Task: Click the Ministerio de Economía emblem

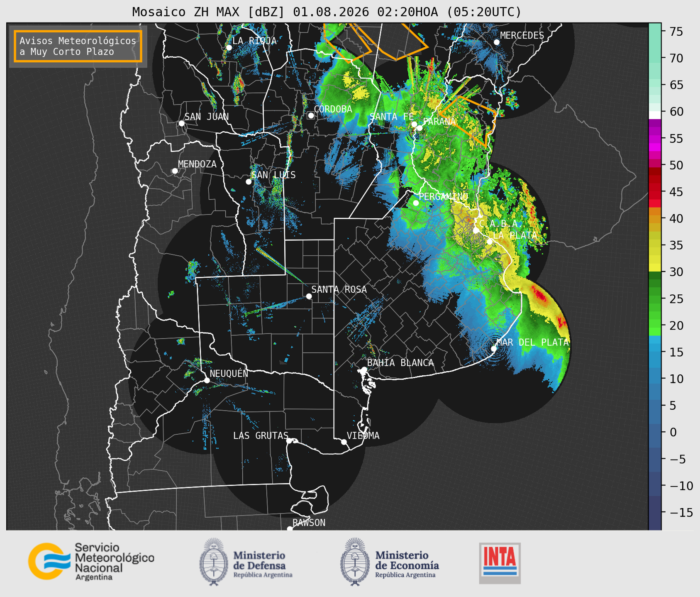Action: (x=354, y=562)
